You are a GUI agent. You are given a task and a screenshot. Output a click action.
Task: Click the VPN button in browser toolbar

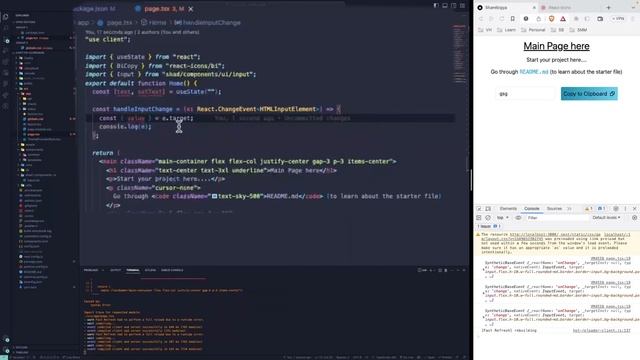618,19
